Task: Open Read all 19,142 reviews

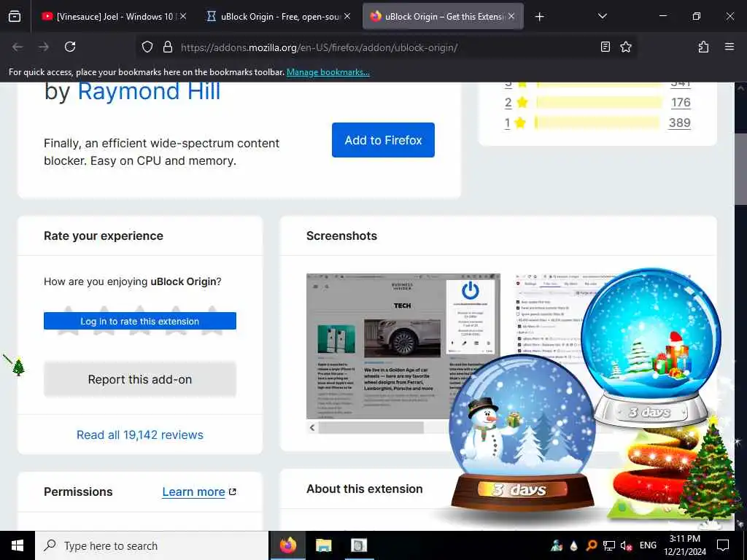Action: coord(140,435)
